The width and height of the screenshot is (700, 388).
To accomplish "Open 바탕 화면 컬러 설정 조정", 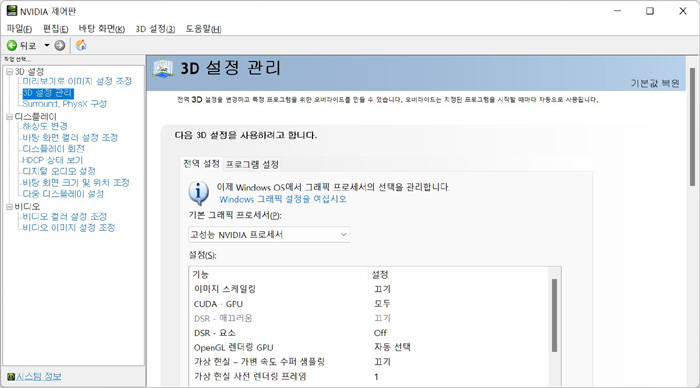I will (70, 138).
